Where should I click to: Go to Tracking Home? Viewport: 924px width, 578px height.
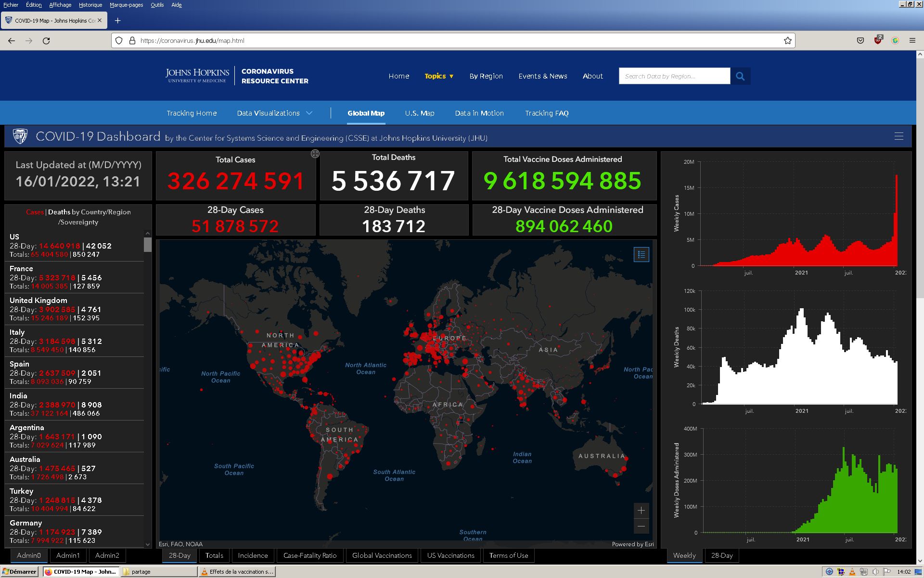192,113
